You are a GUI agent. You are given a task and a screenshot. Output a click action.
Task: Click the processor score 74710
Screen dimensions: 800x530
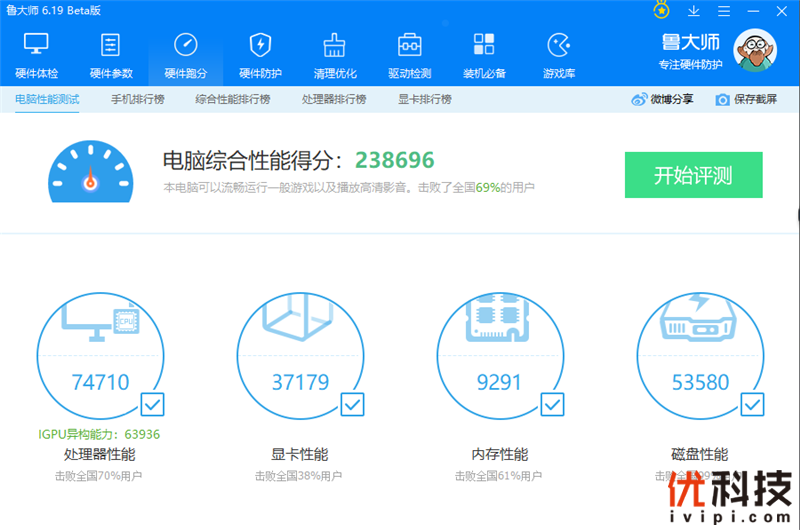101,382
